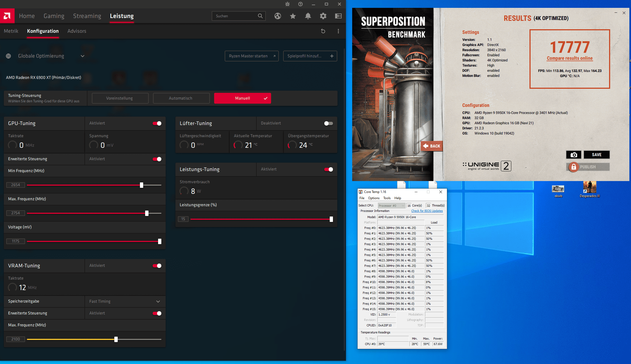Click the Min Frequenz 2654 value box
Viewport: 631px width, 364px height.
click(x=15, y=185)
